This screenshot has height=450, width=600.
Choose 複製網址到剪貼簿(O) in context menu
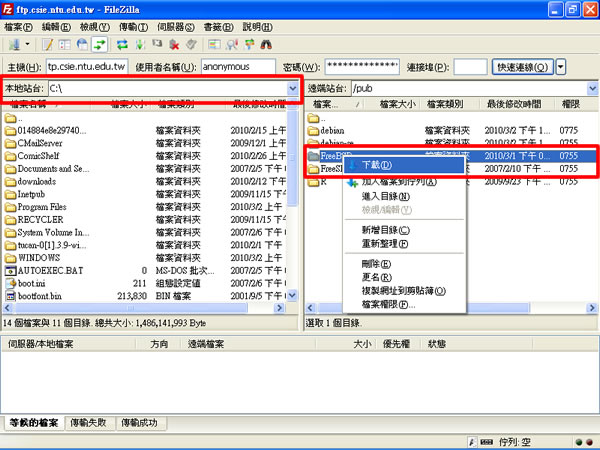click(x=404, y=291)
